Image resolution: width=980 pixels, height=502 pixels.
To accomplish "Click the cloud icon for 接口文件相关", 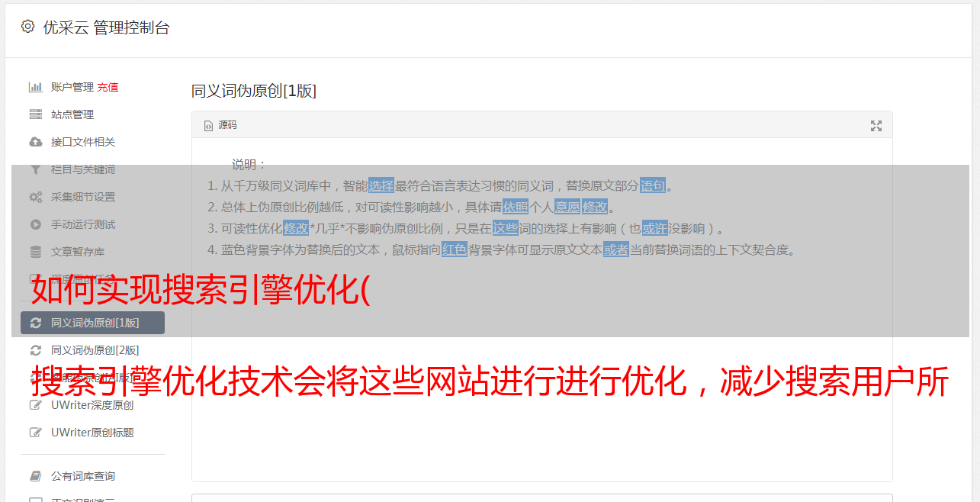I will [x=36, y=142].
